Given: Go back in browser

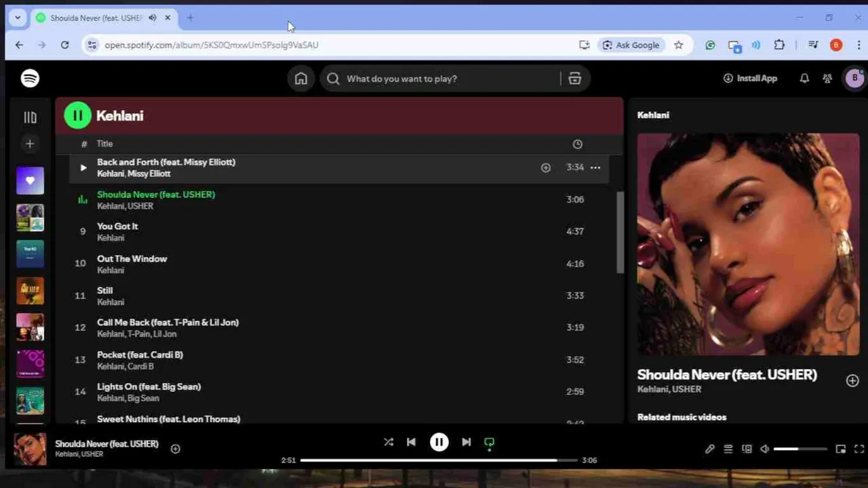Looking at the screenshot, I should click(x=19, y=45).
